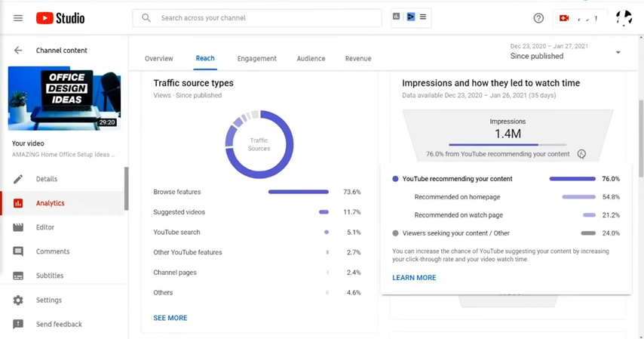Click the Send feedback exclamation icon
This screenshot has height=339, width=644.
point(18,324)
